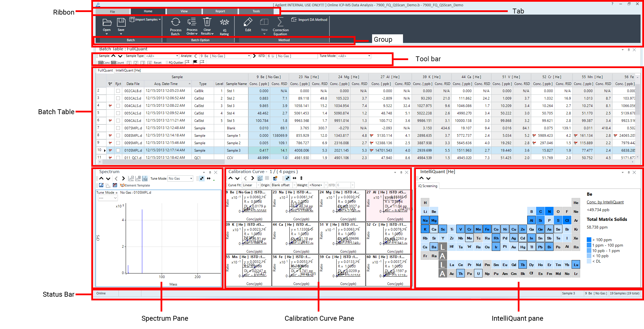This screenshot has width=644, height=329.
Task: Check Rjct box for 008SMPL.d
Action: tap(118, 135)
